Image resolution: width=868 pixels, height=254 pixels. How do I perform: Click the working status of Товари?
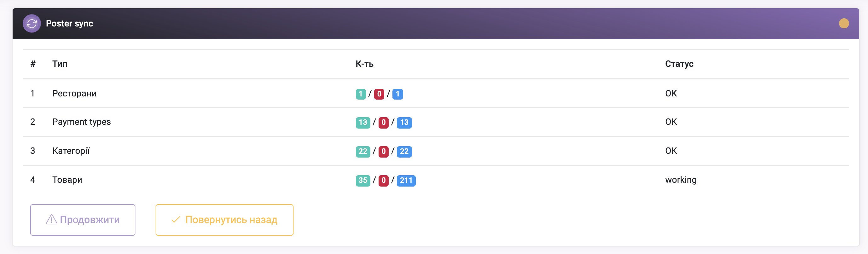[681, 180]
